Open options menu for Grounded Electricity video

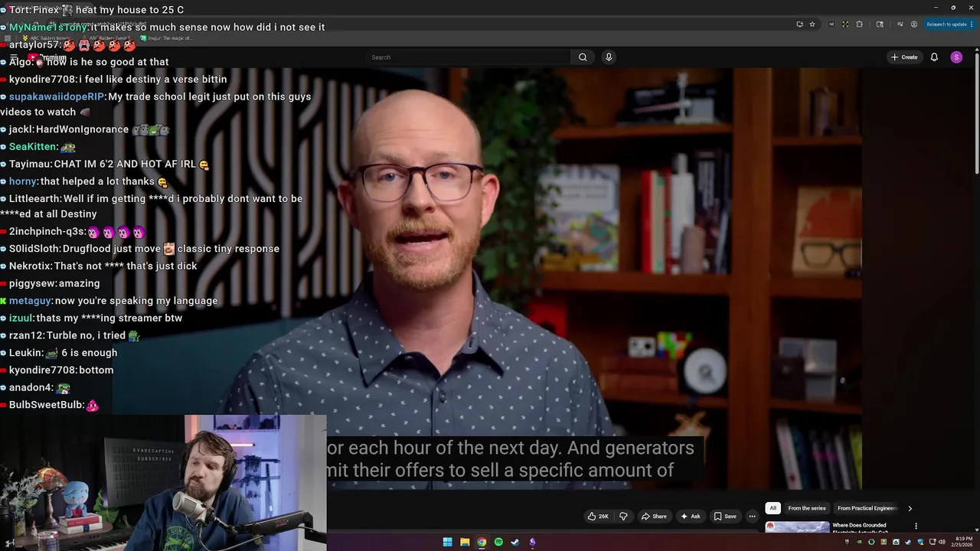click(916, 527)
